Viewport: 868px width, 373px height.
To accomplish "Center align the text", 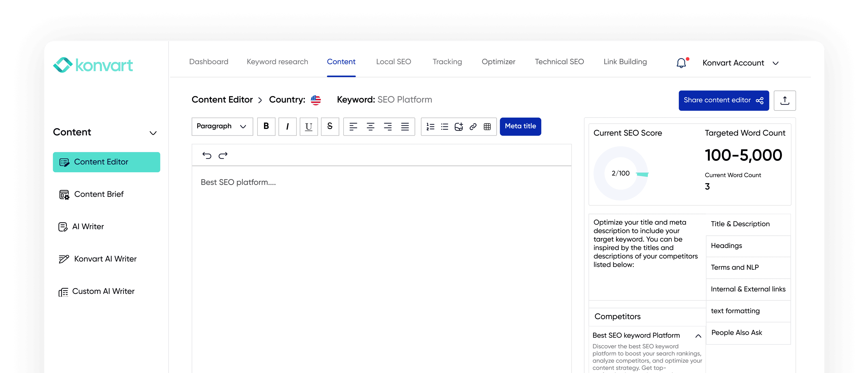I will 370,127.
